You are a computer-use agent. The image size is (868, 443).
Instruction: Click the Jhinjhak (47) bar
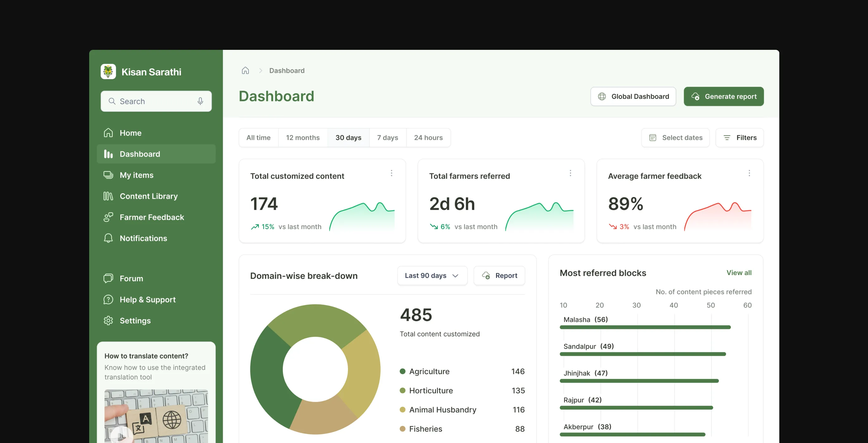pyautogui.click(x=639, y=381)
